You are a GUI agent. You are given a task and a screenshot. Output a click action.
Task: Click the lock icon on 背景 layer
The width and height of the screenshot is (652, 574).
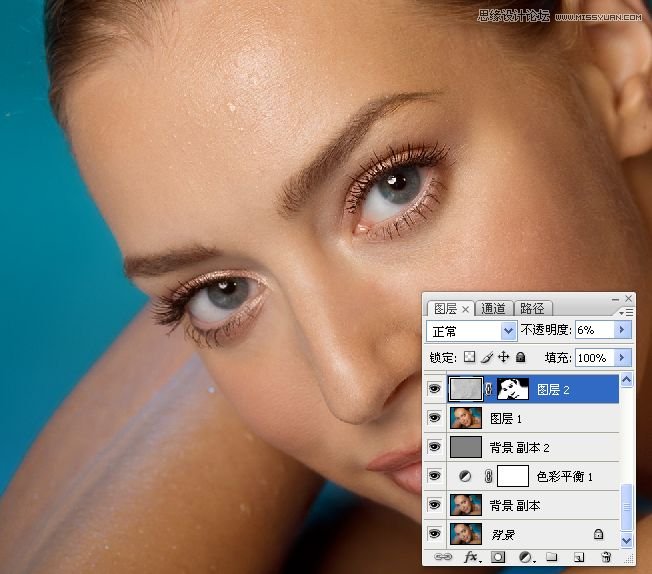point(598,534)
